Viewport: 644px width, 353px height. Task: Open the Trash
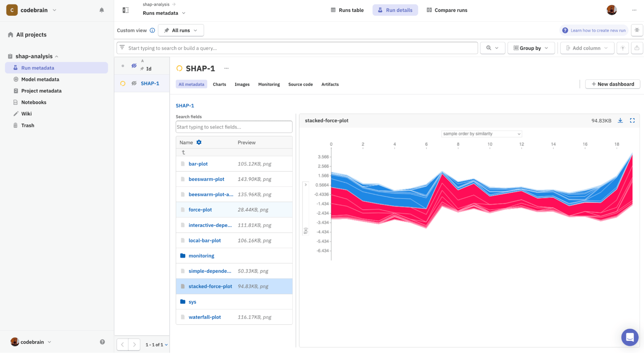tap(28, 125)
